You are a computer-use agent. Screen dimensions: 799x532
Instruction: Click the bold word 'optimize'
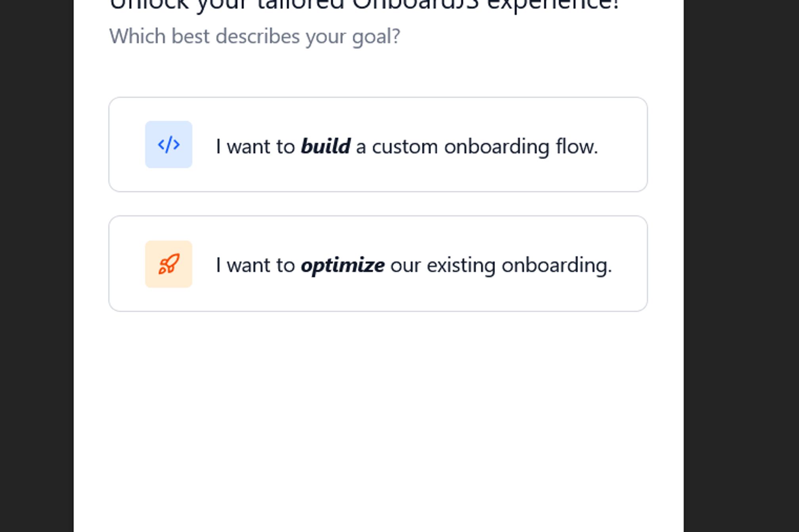[x=343, y=265]
